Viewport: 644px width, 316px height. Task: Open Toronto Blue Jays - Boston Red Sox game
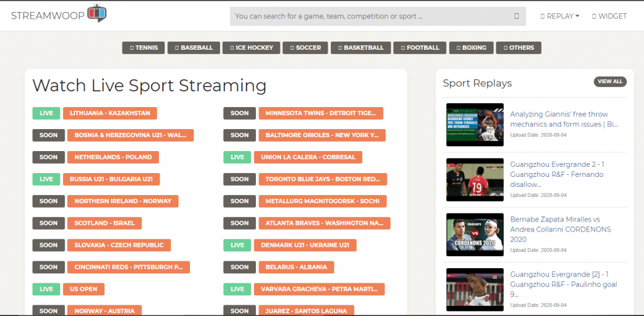coord(323,179)
